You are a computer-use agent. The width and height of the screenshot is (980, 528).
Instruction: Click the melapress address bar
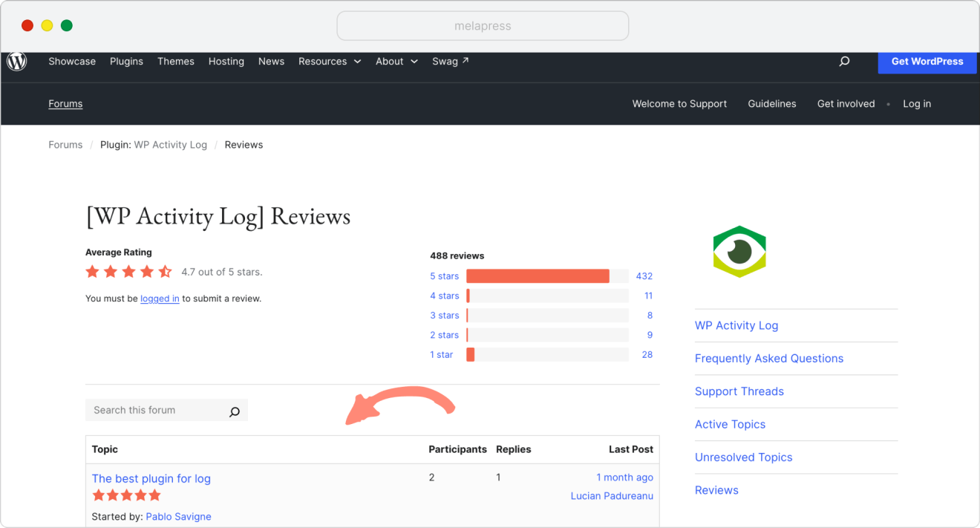[483, 26]
